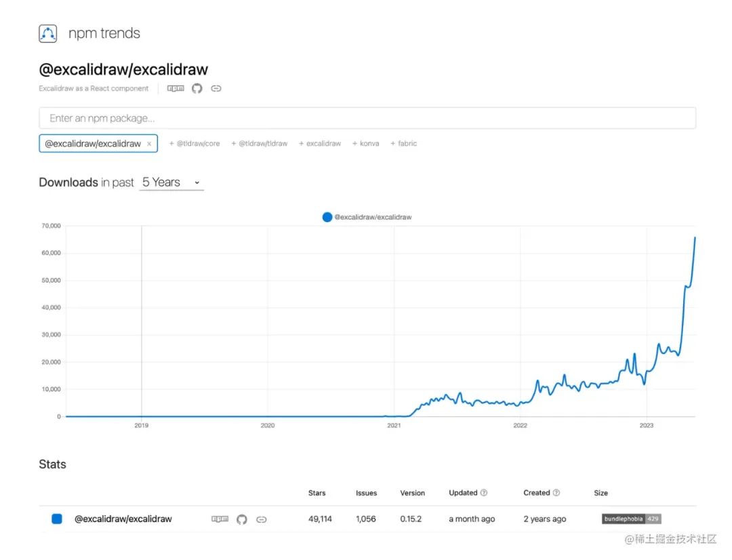Click the version value 0.15.2
This screenshot has width=732, height=560.
click(x=411, y=519)
